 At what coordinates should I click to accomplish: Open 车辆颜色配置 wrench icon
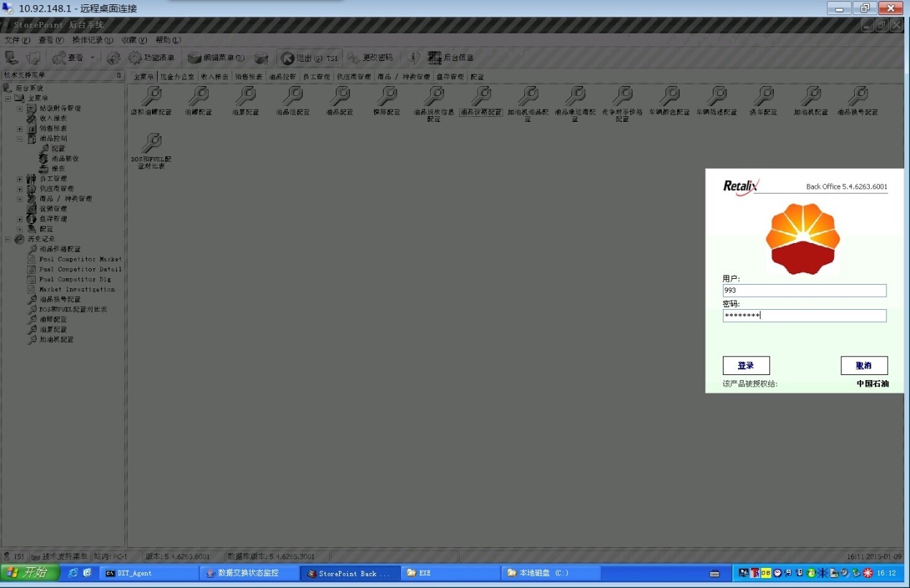(669, 96)
